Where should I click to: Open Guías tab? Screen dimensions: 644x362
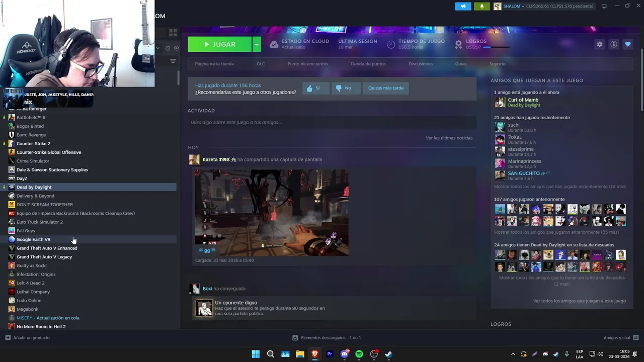point(461,64)
